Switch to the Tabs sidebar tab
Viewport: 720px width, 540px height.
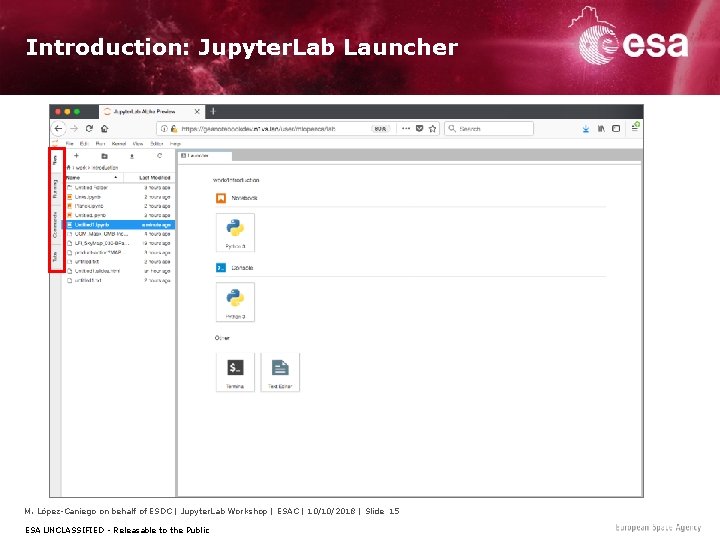[x=55, y=256]
